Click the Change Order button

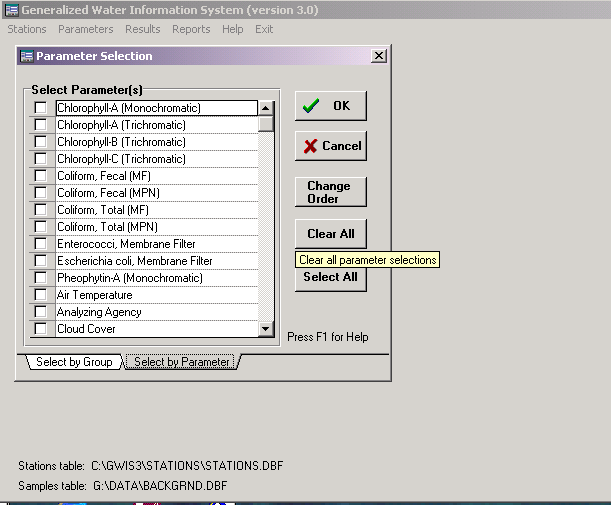tap(331, 192)
